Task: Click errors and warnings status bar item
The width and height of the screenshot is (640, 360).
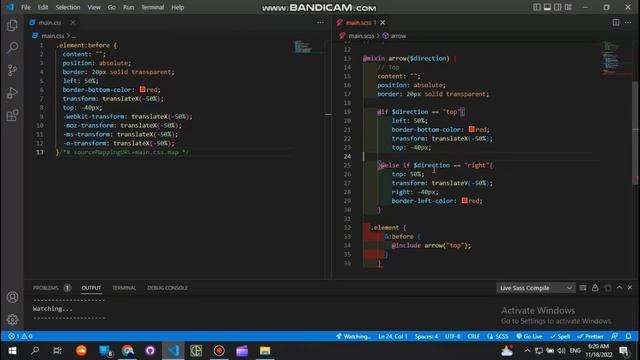Action: [x=20, y=336]
